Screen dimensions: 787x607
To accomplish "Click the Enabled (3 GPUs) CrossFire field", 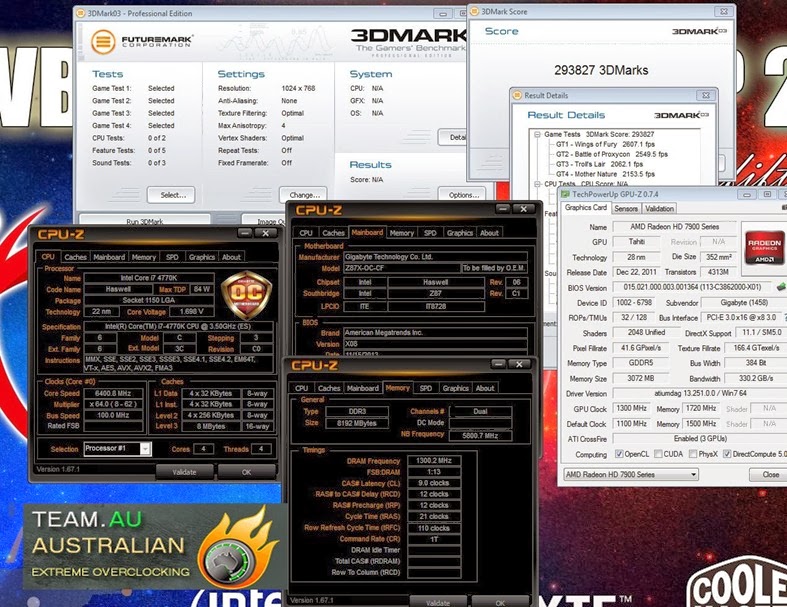I will click(x=700, y=439).
